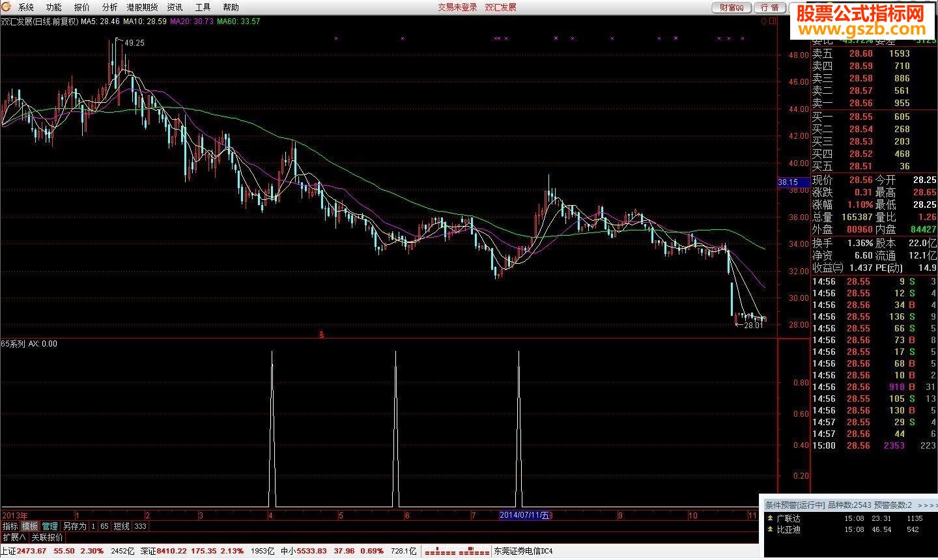The image size is (938, 560).
Task: Click the 2013年 label on time axis
Action: pos(15,515)
